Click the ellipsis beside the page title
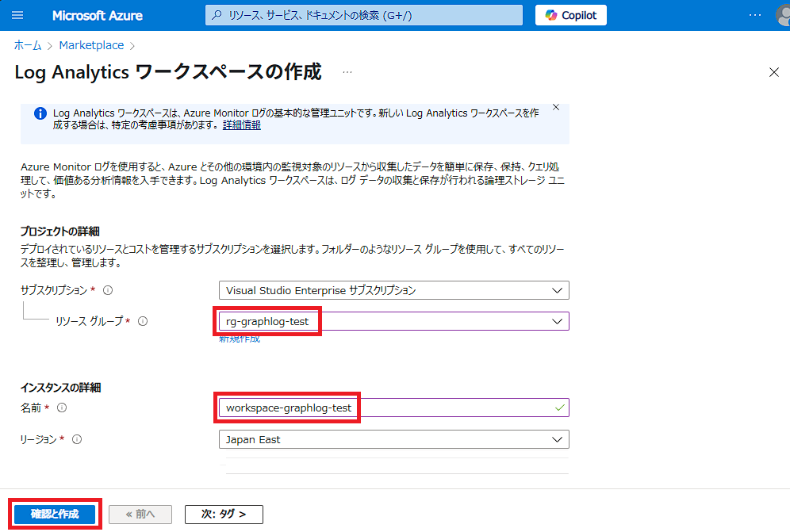790x532 pixels. (x=347, y=71)
